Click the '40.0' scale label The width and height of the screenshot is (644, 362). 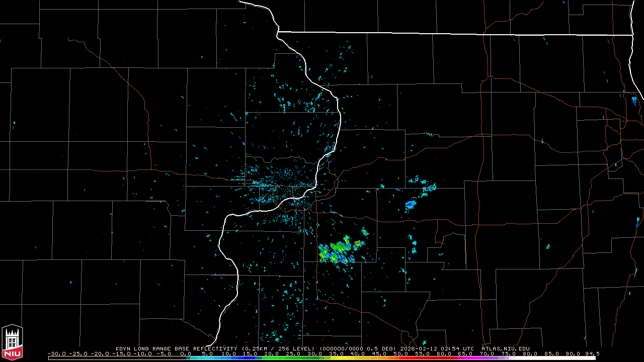click(x=358, y=353)
